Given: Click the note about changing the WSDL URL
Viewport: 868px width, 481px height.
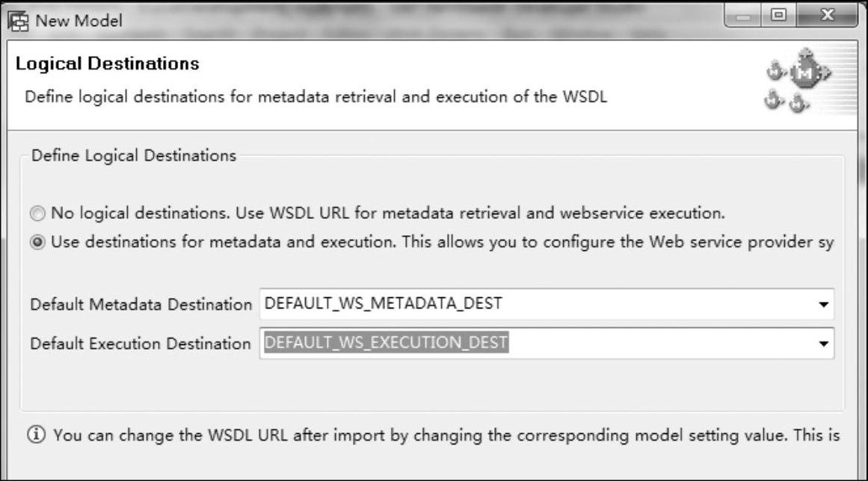Looking at the screenshot, I should pyautogui.click(x=446, y=435).
